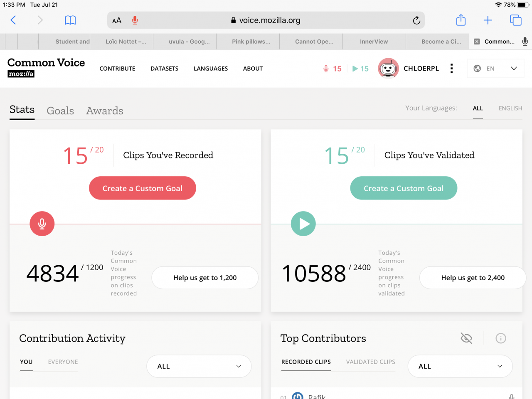Select the Stats tab
The width and height of the screenshot is (532, 399).
(x=22, y=110)
